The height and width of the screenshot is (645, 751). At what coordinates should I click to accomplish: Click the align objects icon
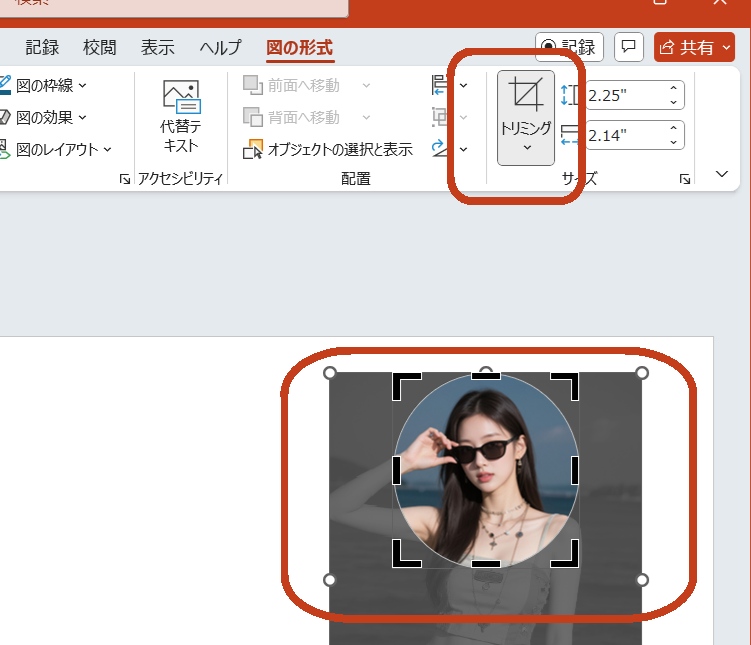[439, 85]
